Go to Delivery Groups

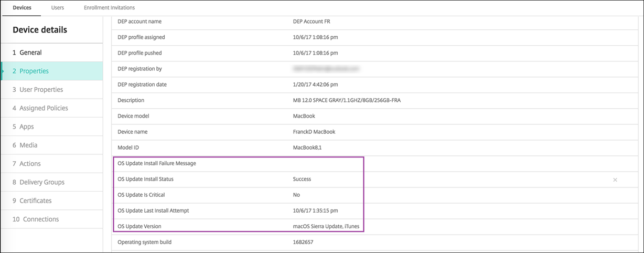(x=42, y=182)
